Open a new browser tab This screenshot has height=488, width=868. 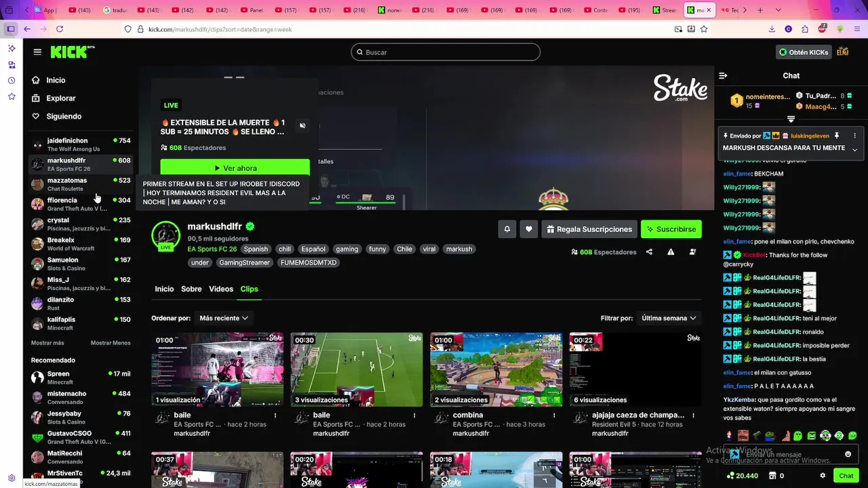pyautogui.click(x=759, y=10)
